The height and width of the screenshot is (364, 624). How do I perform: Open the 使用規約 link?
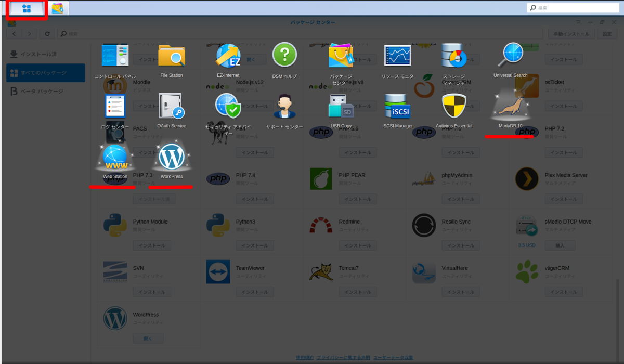305,358
